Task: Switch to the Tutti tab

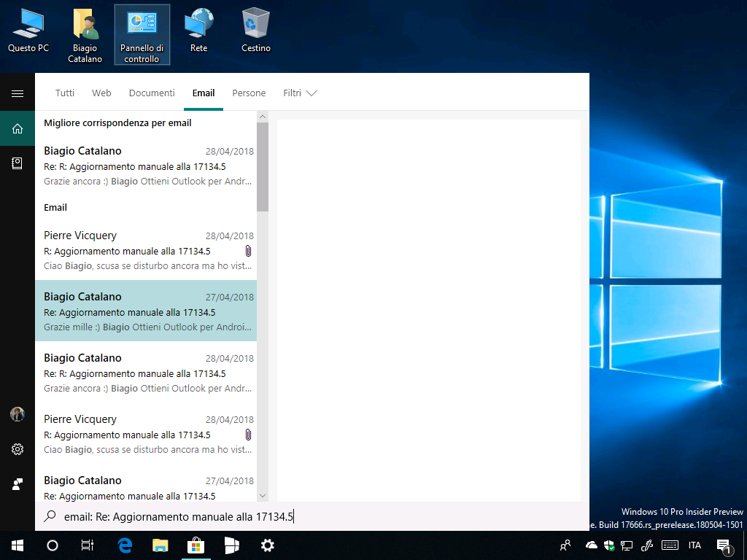Action: (65, 93)
